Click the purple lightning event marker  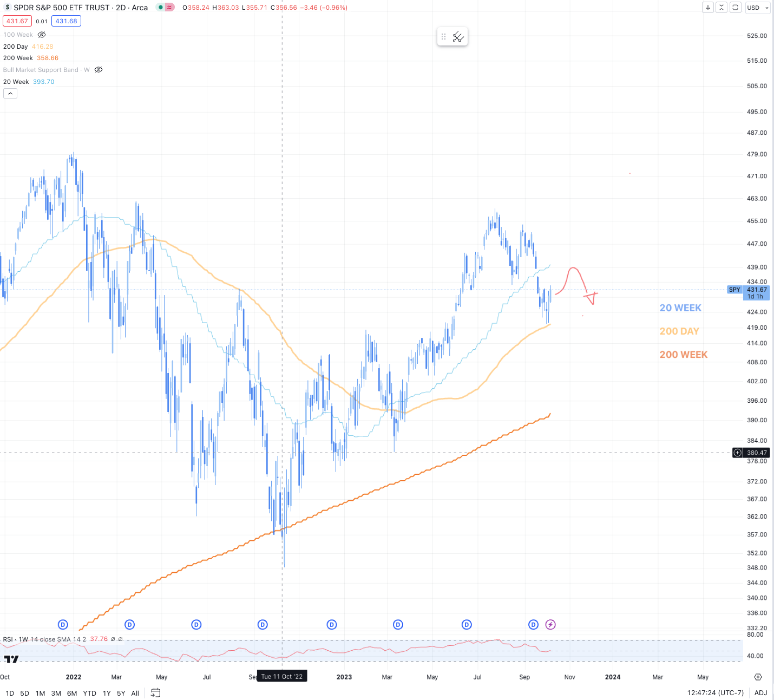pyautogui.click(x=550, y=625)
